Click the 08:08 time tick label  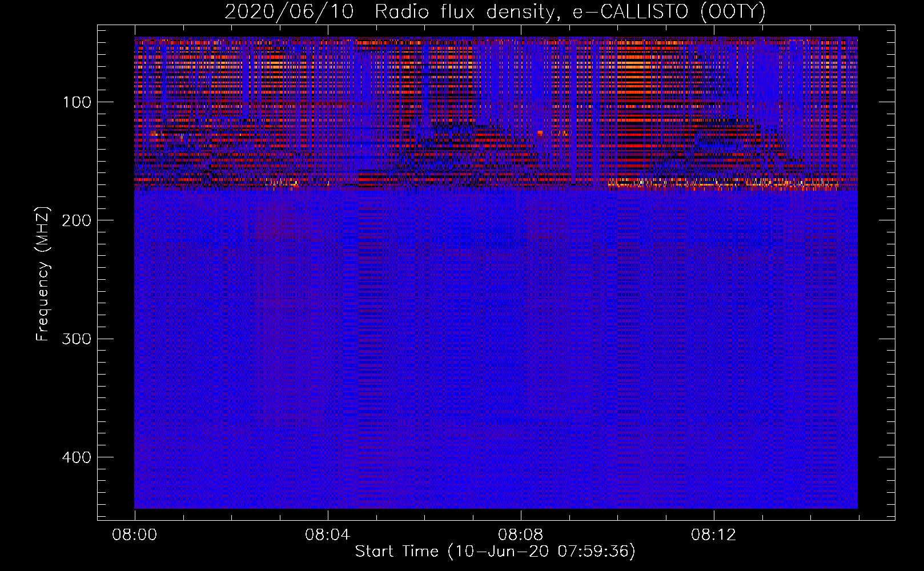pyautogui.click(x=520, y=535)
